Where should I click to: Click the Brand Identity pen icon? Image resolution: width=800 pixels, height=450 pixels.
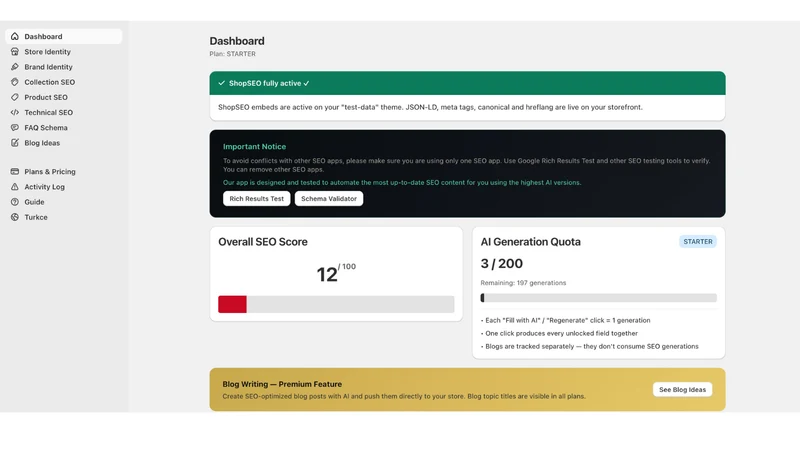(x=15, y=67)
